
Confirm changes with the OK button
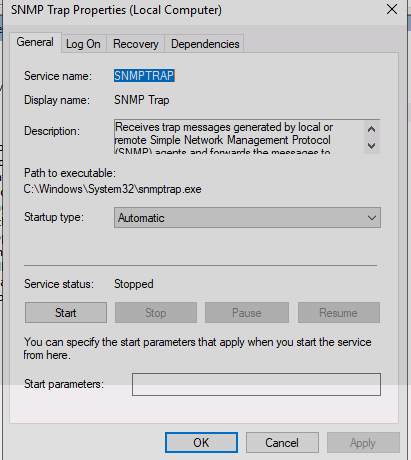tap(201, 443)
